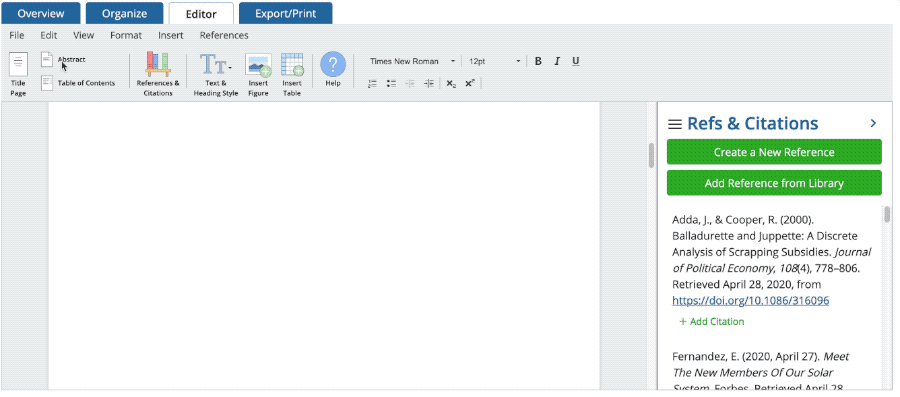Apply subscript formatting
Screen dimensions: 900x397
click(451, 84)
